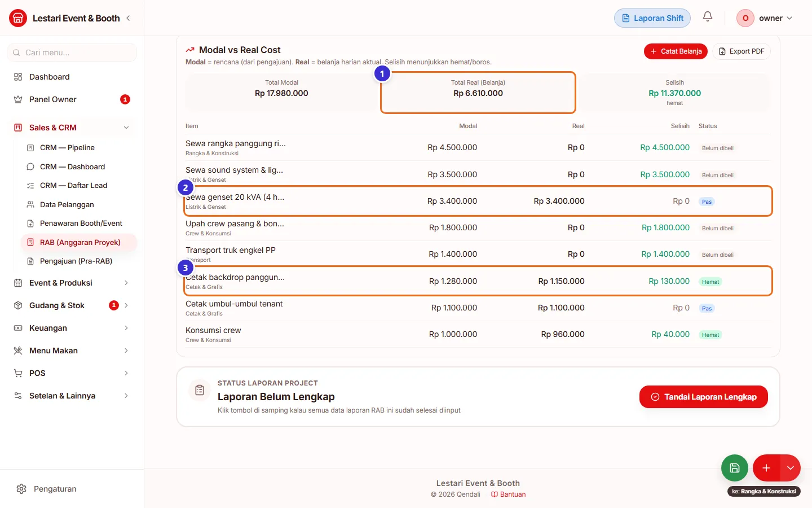Click the Dashboard grid icon in sidebar

(x=18, y=77)
